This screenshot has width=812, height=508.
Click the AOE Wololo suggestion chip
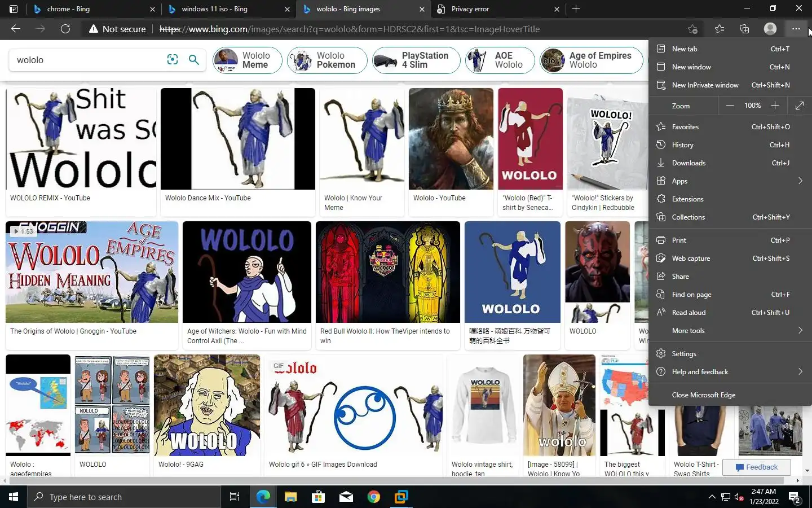(x=500, y=60)
